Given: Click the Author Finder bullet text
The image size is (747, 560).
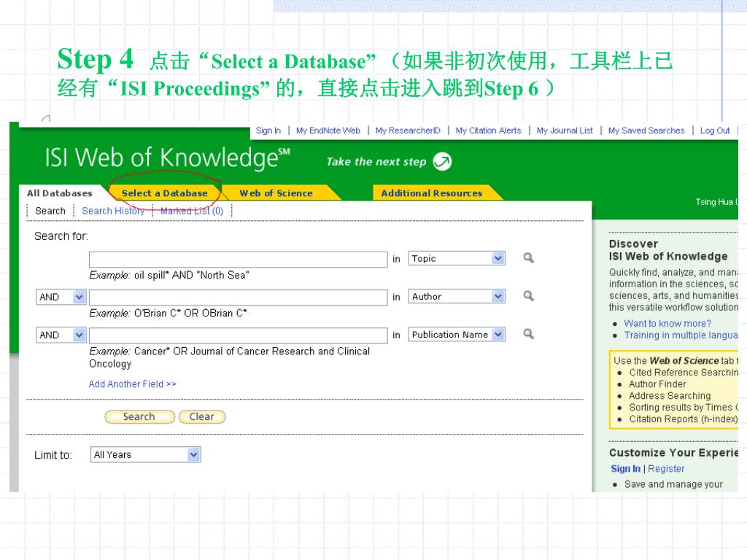Looking at the screenshot, I should (x=657, y=384).
